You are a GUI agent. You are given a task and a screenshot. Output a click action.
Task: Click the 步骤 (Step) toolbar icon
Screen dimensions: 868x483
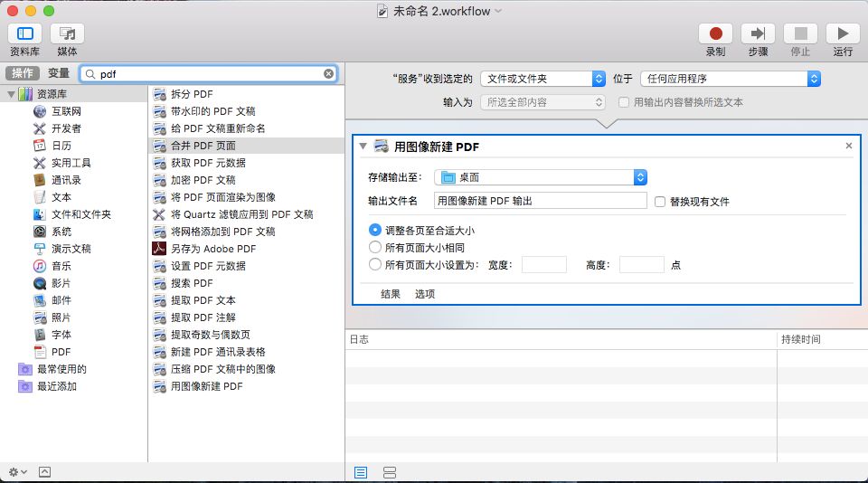click(x=758, y=33)
